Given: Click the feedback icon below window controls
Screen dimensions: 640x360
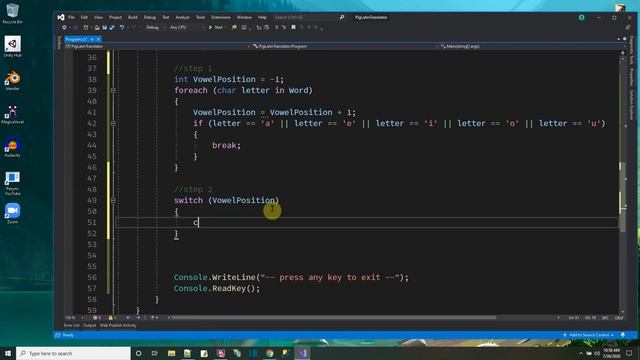Looking at the screenshot, I should point(628,27).
